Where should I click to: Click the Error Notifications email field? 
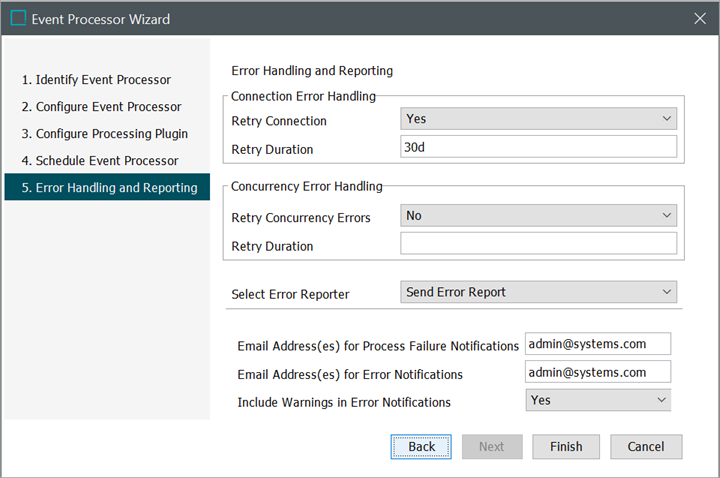(597, 372)
